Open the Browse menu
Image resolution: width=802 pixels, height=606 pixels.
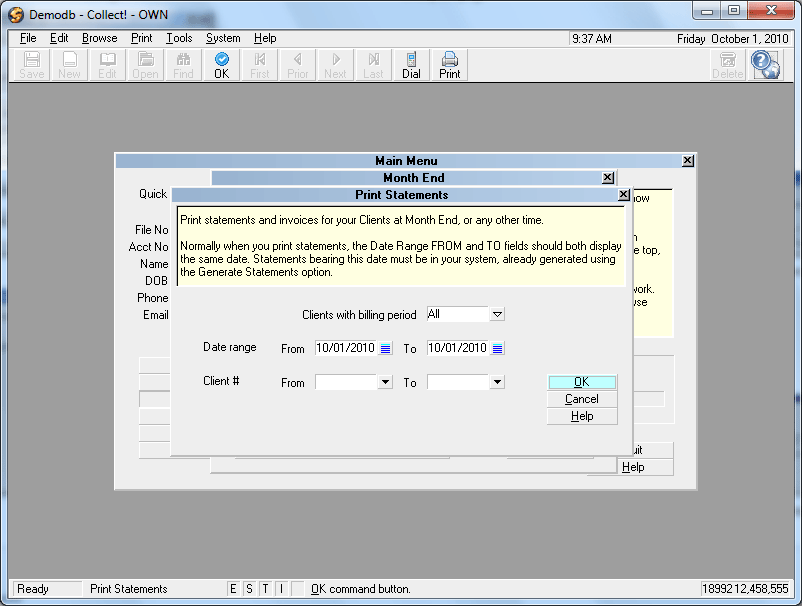coord(99,38)
